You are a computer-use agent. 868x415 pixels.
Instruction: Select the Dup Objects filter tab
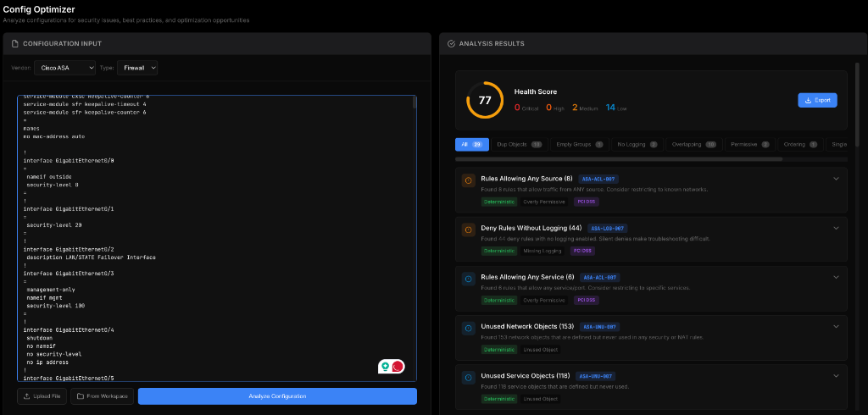pos(519,145)
